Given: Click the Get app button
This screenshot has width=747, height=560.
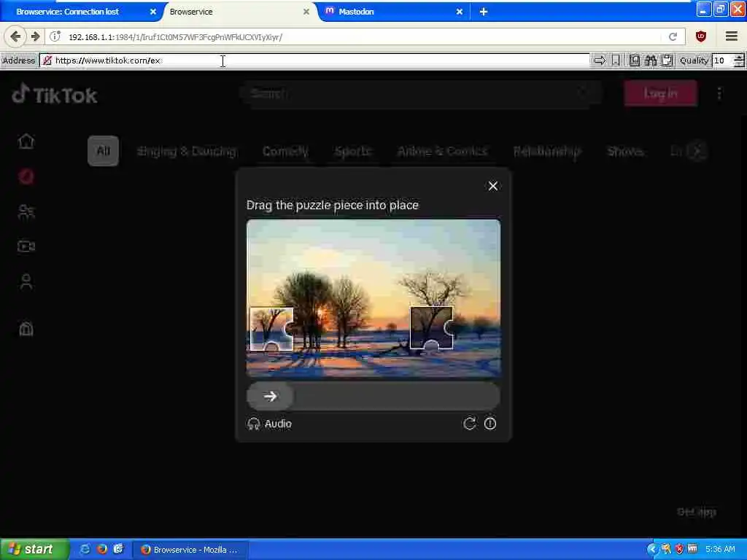Looking at the screenshot, I should [697, 512].
